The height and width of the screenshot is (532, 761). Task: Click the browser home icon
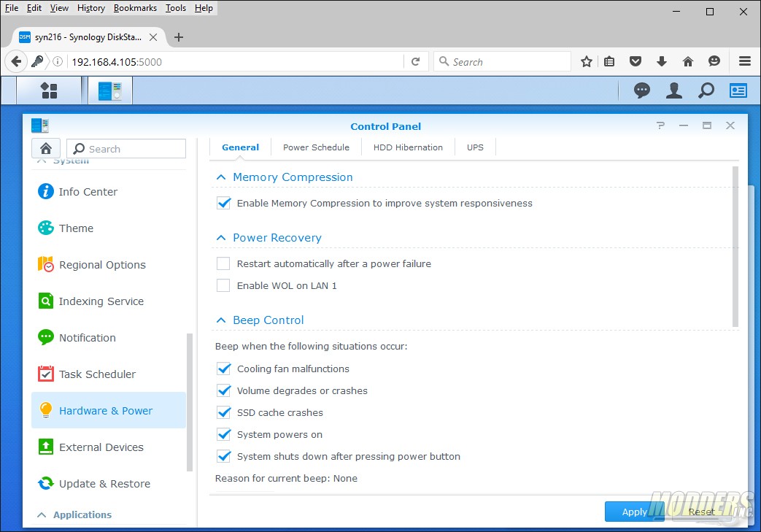pos(688,61)
